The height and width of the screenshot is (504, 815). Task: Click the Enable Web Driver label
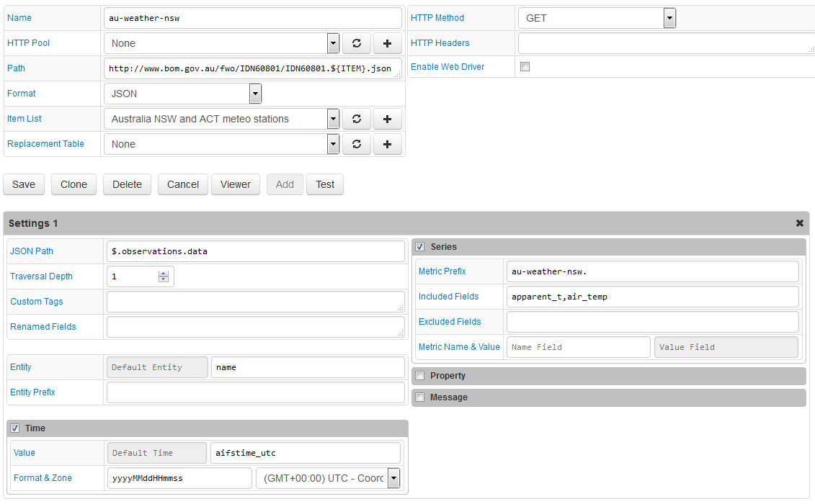447,66
